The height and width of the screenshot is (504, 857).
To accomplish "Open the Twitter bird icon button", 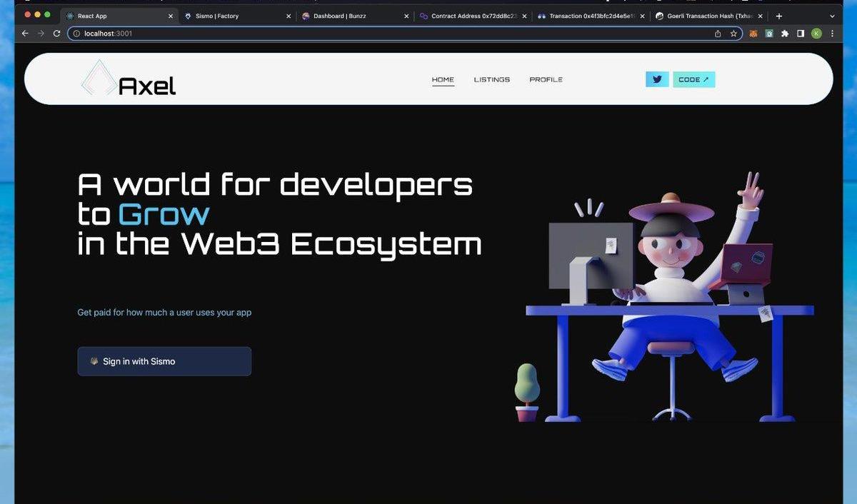I will 657,79.
